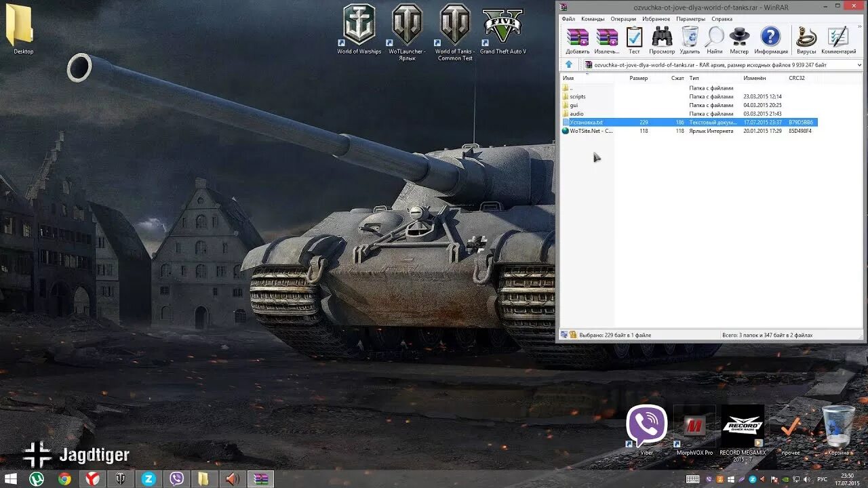Screen dimensions: 868x488
Task: Select the WoTSite.Net internet shortcut row
Action: [x=689, y=131]
